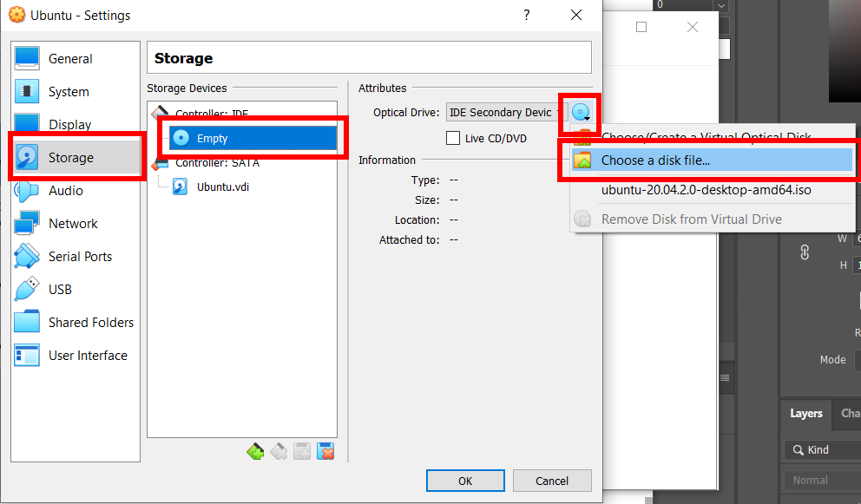Click the remove storage controller icon
The width and height of the screenshot is (861, 504).
click(279, 451)
